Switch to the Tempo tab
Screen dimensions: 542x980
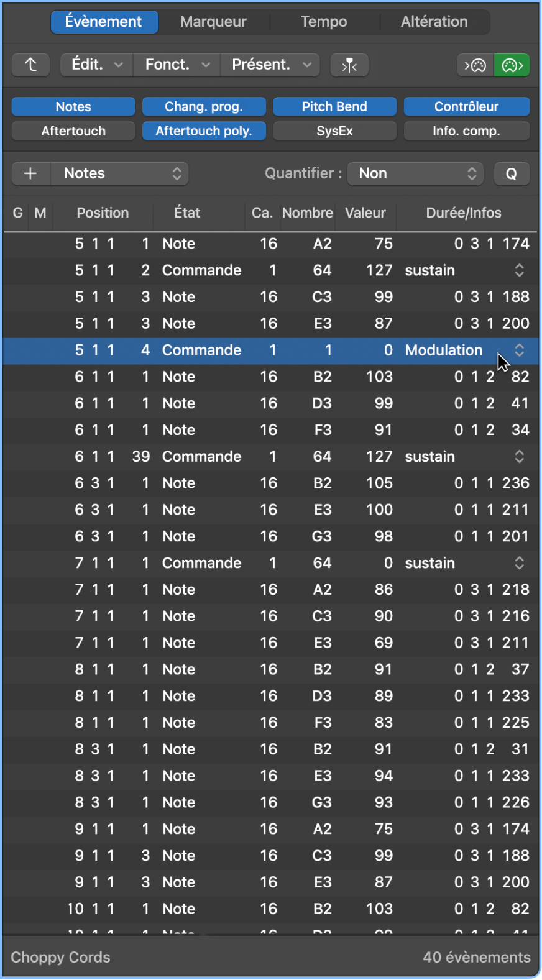pyautogui.click(x=324, y=22)
